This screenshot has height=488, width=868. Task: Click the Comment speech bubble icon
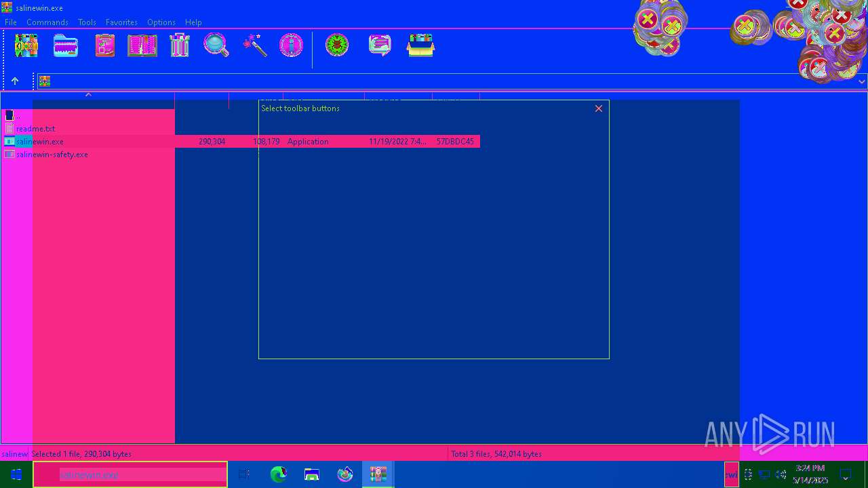380,45
